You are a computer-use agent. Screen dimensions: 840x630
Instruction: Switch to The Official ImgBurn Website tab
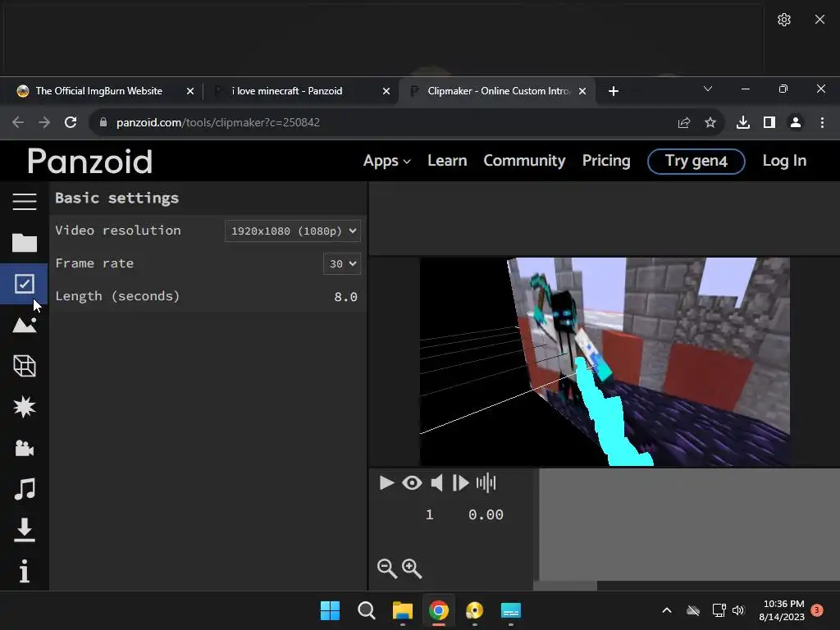(x=99, y=91)
